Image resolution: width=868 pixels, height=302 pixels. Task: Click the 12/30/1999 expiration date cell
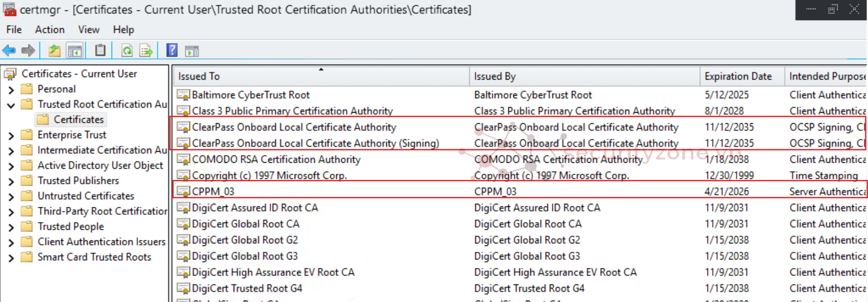point(729,176)
